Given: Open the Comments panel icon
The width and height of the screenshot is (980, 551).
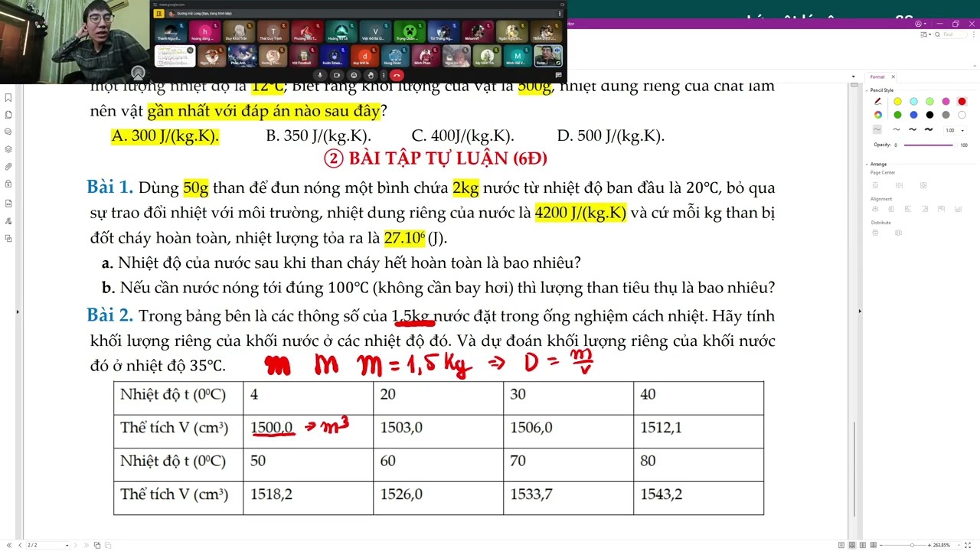Looking at the screenshot, I should [x=8, y=132].
